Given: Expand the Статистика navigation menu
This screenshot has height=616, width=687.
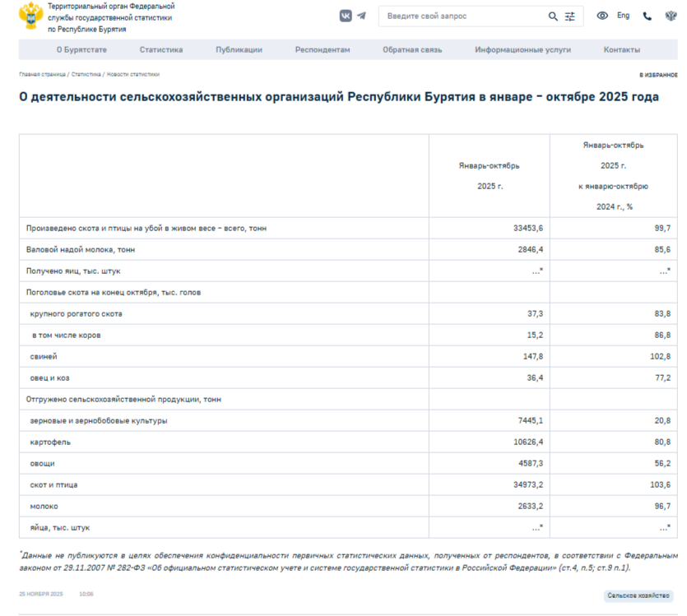Looking at the screenshot, I should click(161, 50).
